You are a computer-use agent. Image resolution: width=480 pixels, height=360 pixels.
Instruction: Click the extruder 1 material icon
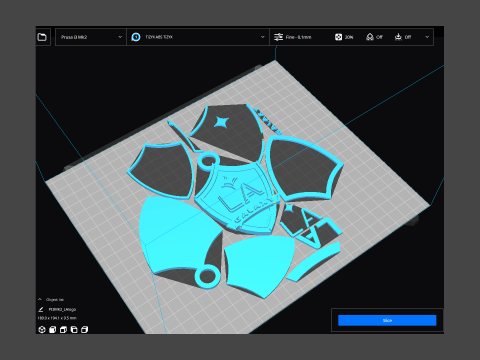pyautogui.click(x=136, y=37)
